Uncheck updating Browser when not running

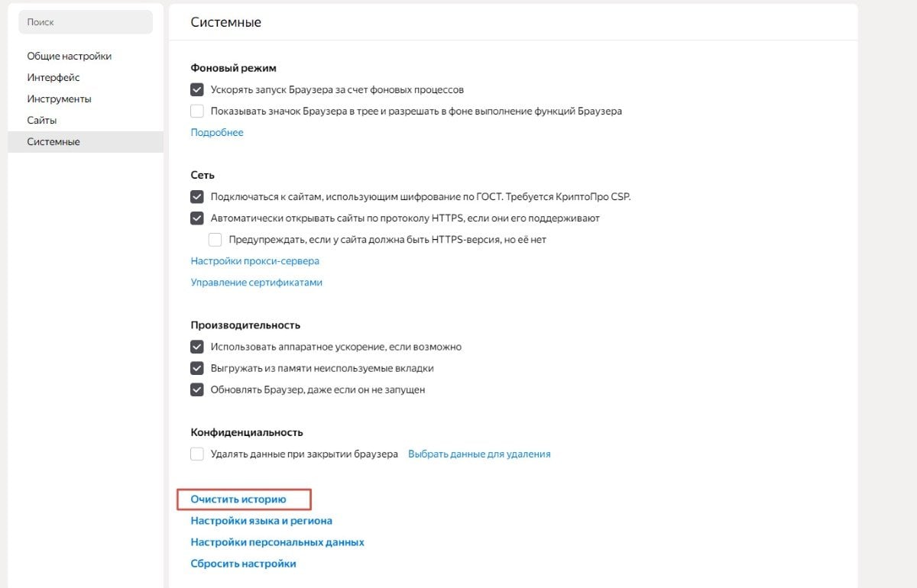[197, 389]
